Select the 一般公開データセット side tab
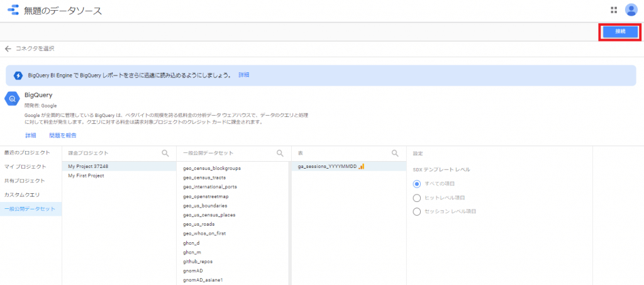The image size is (644, 285). [x=31, y=209]
